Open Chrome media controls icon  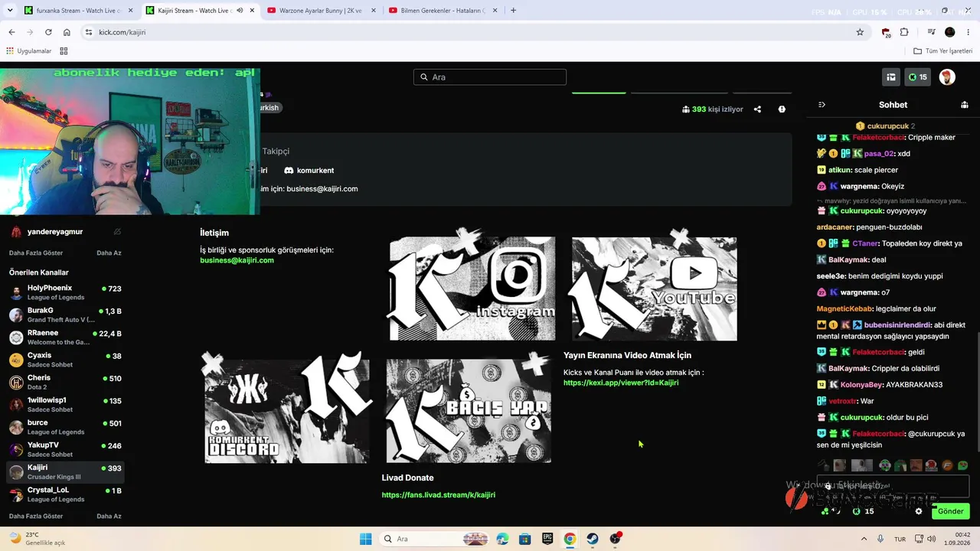point(932,32)
